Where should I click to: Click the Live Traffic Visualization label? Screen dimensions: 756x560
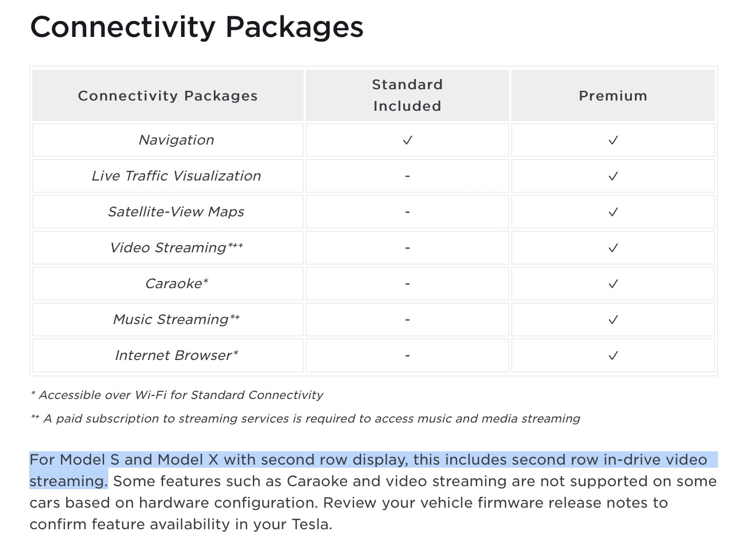(x=176, y=176)
